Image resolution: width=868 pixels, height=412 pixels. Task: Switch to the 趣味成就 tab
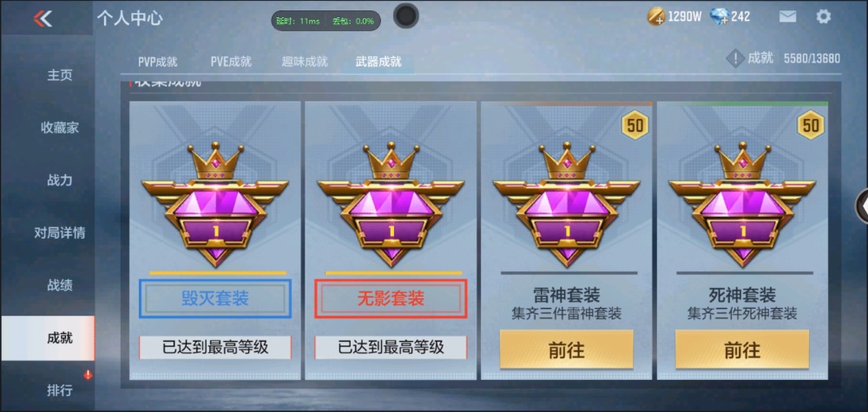point(305,62)
